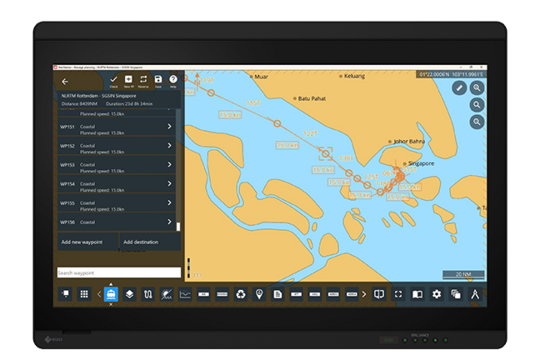The image size is (540, 360).
Task: Save the route via the floppy disk icon
Action: 158,81
